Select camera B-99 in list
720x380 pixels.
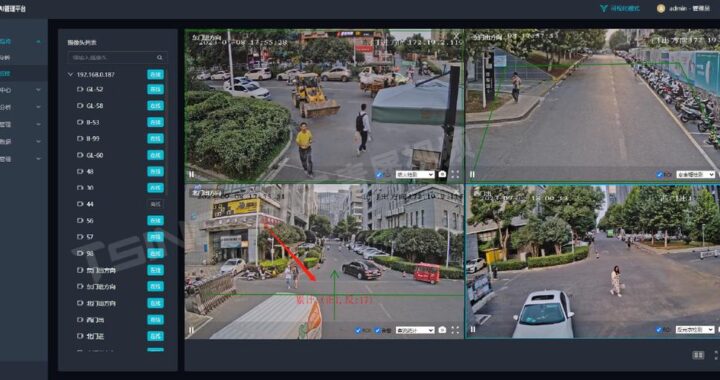pyautogui.click(x=92, y=139)
